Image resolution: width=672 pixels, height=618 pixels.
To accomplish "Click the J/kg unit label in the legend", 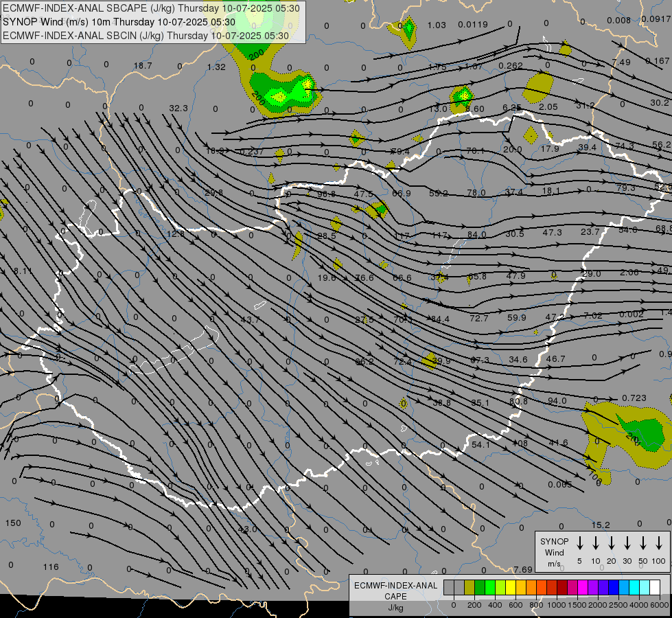I will 395,608.
